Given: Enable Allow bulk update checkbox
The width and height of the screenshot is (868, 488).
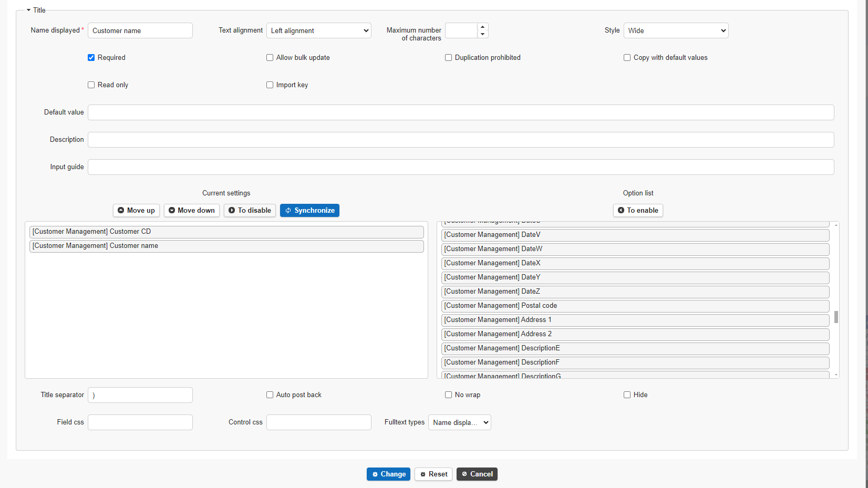Looking at the screenshot, I should coord(270,58).
